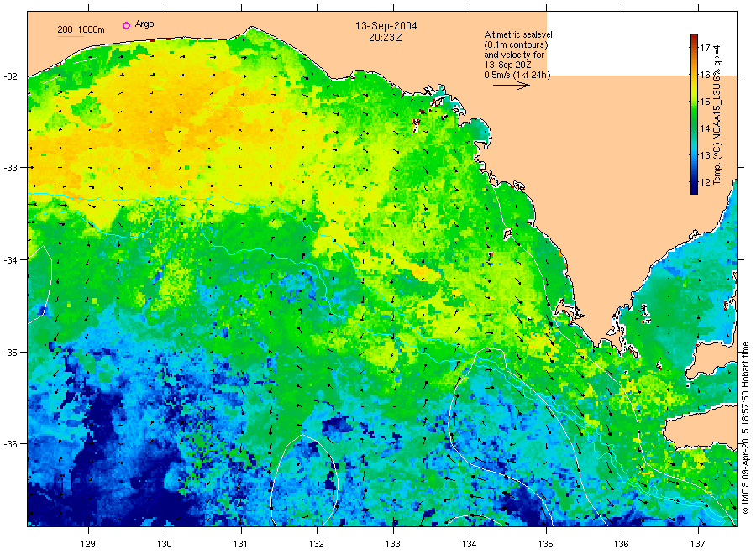Click the 20:23Z time label
The width and height of the screenshot is (756, 554).
(x=386, y=37)
